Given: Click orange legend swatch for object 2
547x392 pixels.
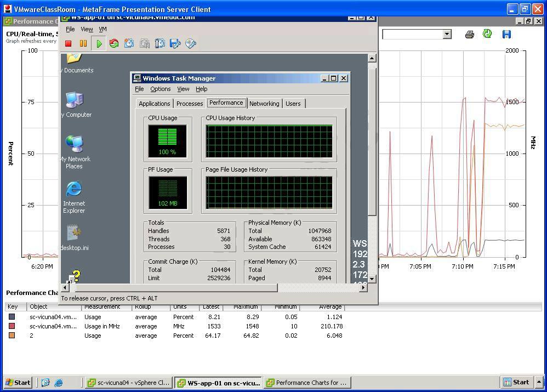Looking at the screenshot, I should coord(12,336).
